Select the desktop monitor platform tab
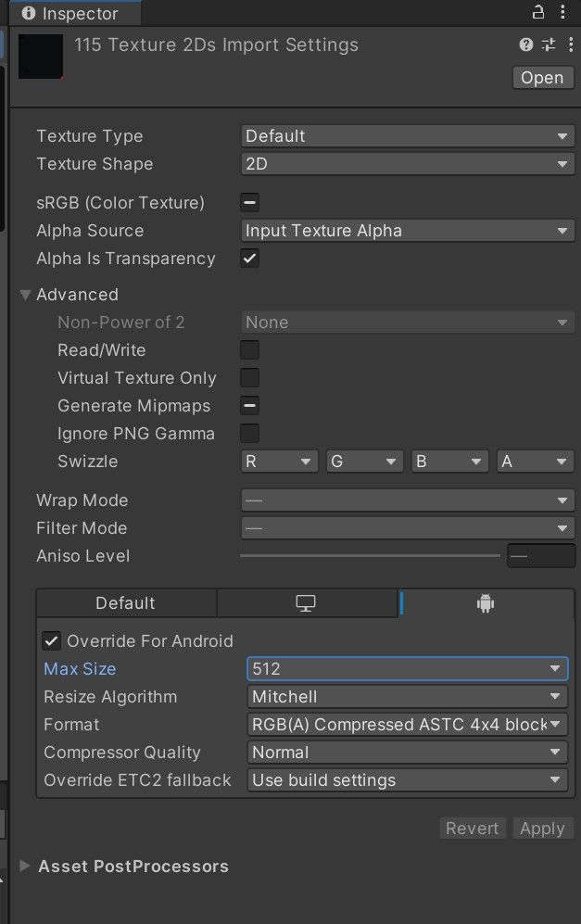Image resolution: width=581 pixels, height=924 pixels. click(306, 603)
